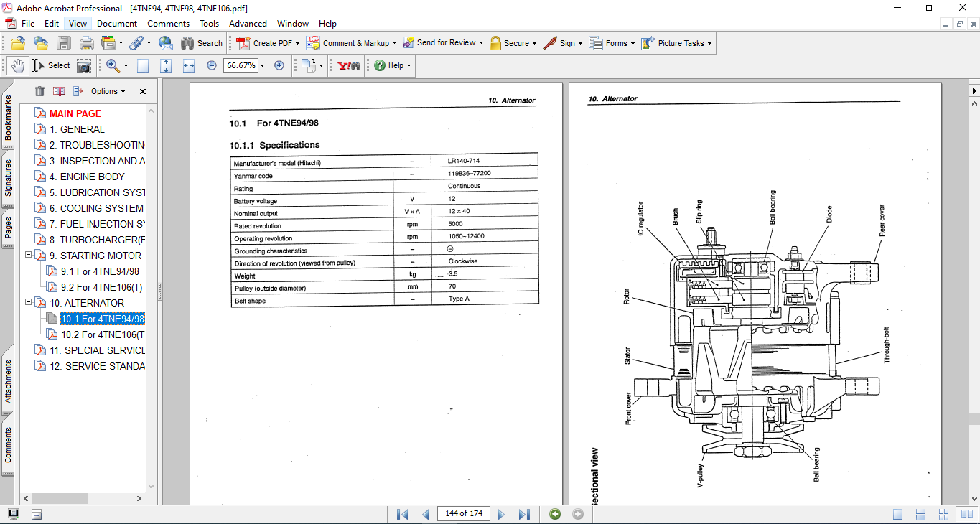Click the page number input field
Screen dimensions: 980x524
click(x=463, y=514)
